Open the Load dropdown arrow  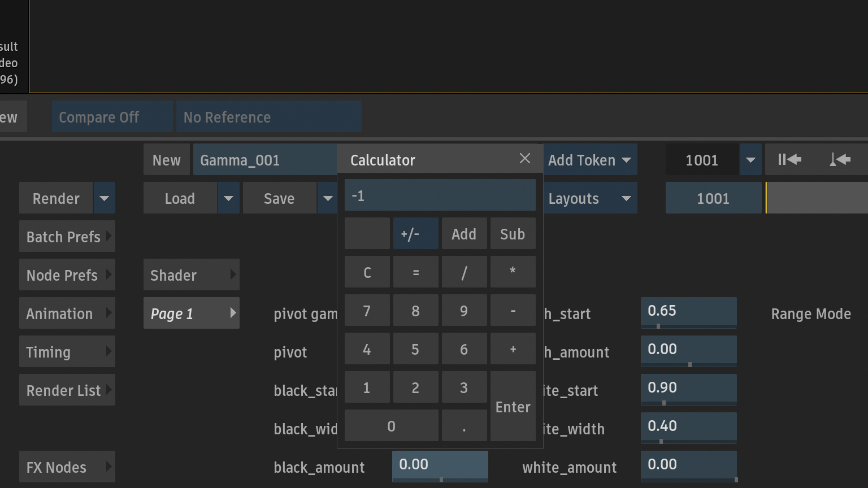(228, 198)
